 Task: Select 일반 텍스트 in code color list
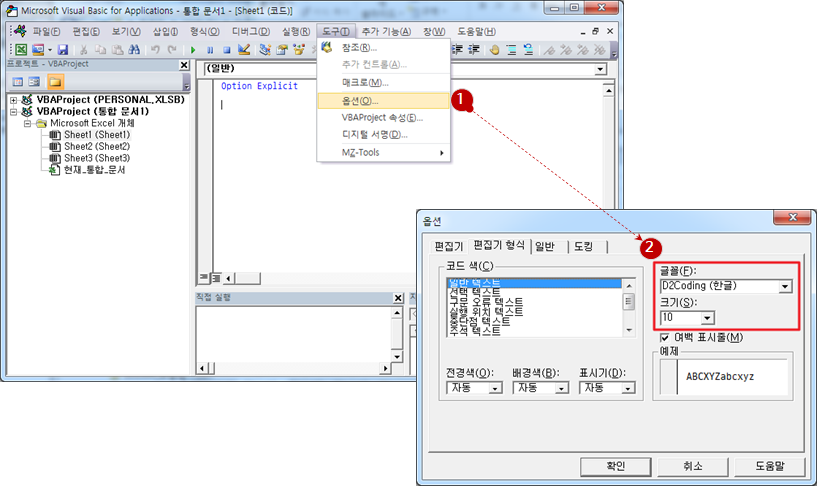click(534, 283)
